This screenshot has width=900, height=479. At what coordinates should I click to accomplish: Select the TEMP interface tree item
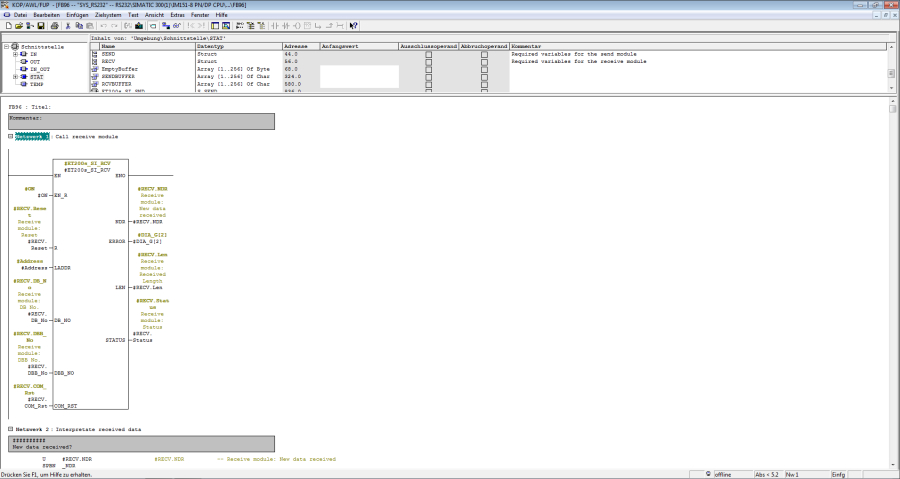click(36, 84)
